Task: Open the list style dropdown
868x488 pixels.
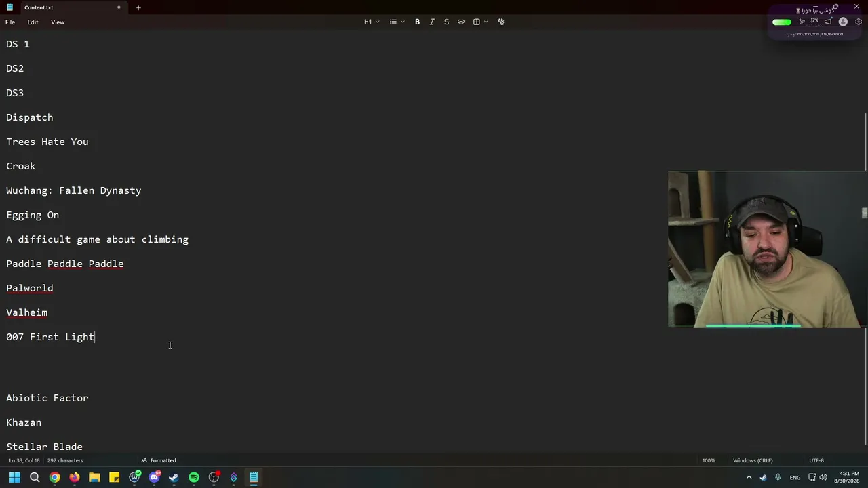Action: click(397, 22)
